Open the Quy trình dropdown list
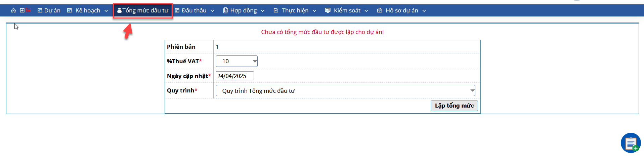This screenshot has height=157, width=644. tap(345, 90)
